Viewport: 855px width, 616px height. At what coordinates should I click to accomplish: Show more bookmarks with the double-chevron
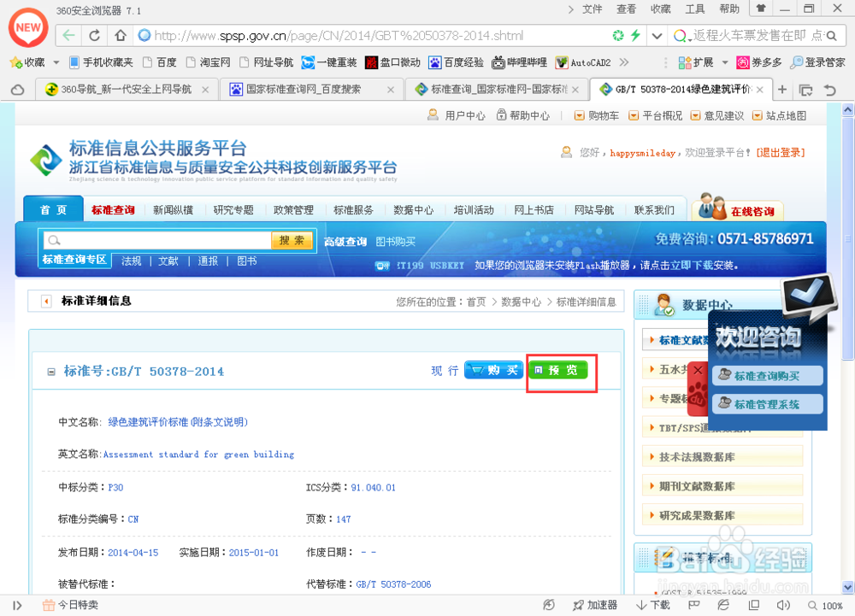point(624,62)
